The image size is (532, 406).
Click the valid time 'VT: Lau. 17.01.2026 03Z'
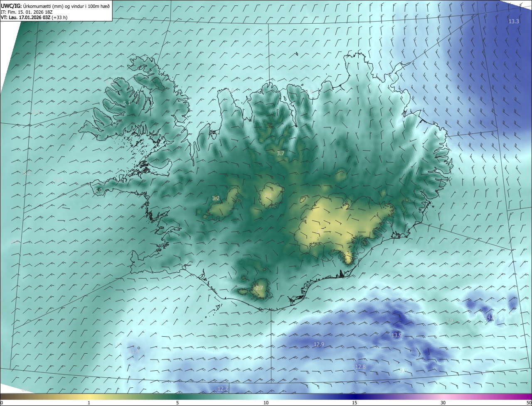[x=26, y=17]
